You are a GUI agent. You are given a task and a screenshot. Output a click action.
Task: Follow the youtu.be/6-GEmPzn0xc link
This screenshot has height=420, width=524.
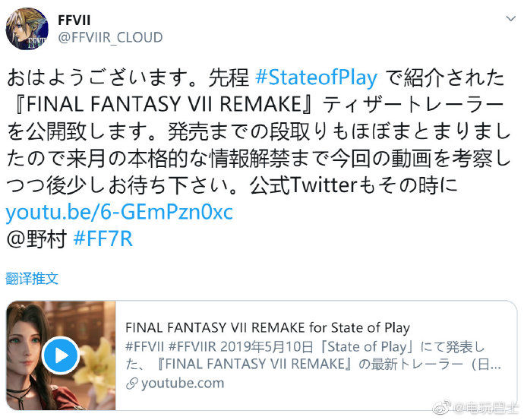click(119, 212)
